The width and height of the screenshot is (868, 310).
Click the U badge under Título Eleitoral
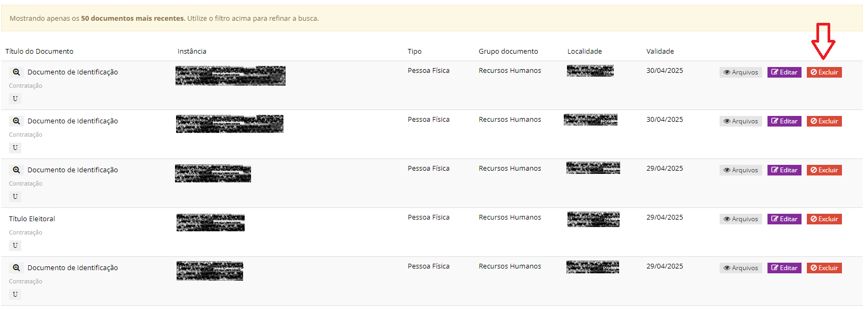[15, 246]
